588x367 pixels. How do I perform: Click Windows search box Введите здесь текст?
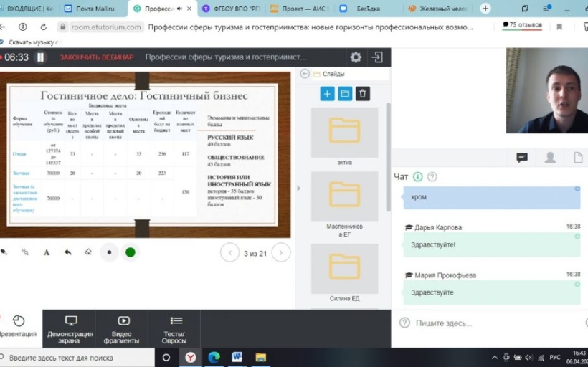77,358
